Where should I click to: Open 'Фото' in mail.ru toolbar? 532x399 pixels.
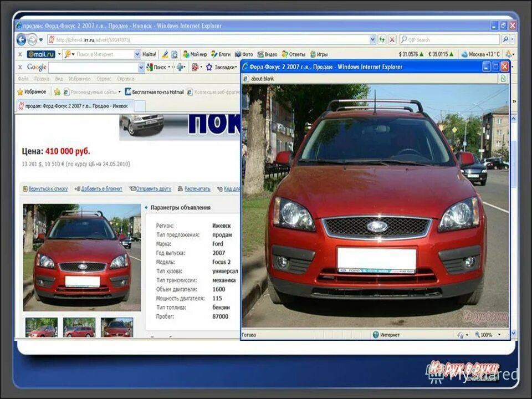[244, 54]
